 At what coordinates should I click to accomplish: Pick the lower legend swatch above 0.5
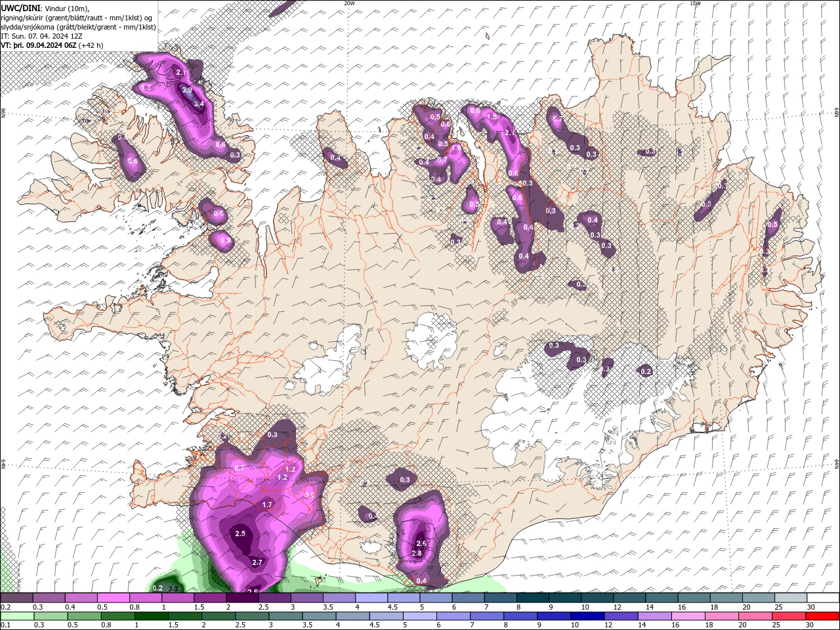84,616
